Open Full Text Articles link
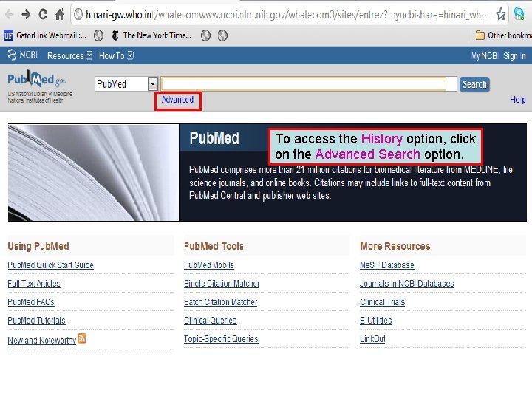This screenshot has width=532, height=399. point(34,283)
